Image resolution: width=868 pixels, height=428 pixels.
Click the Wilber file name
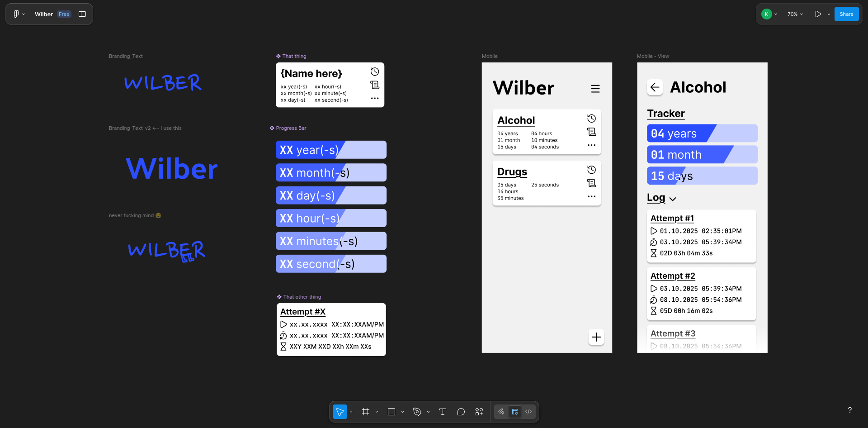click(44, 14)
